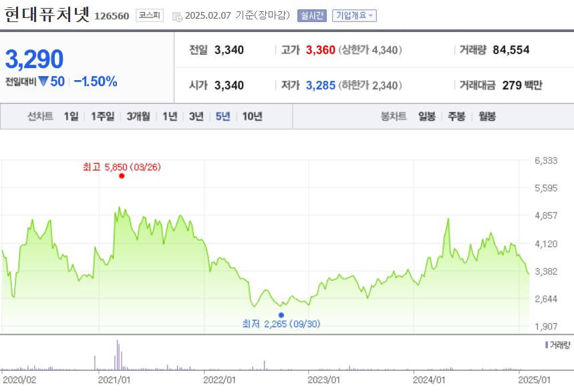
Task: Click the 2023/01 axis label
Action: click(x=323, y=380)
